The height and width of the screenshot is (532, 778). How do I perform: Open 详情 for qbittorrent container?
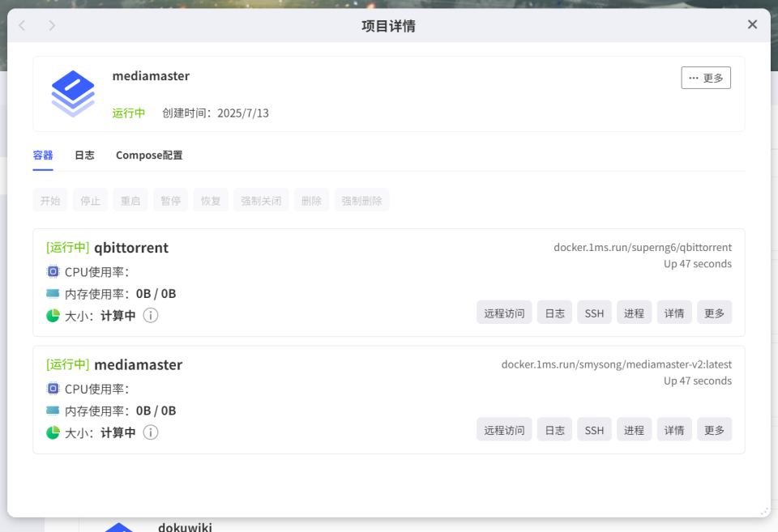pyautogui.click(x=674, y=313)
